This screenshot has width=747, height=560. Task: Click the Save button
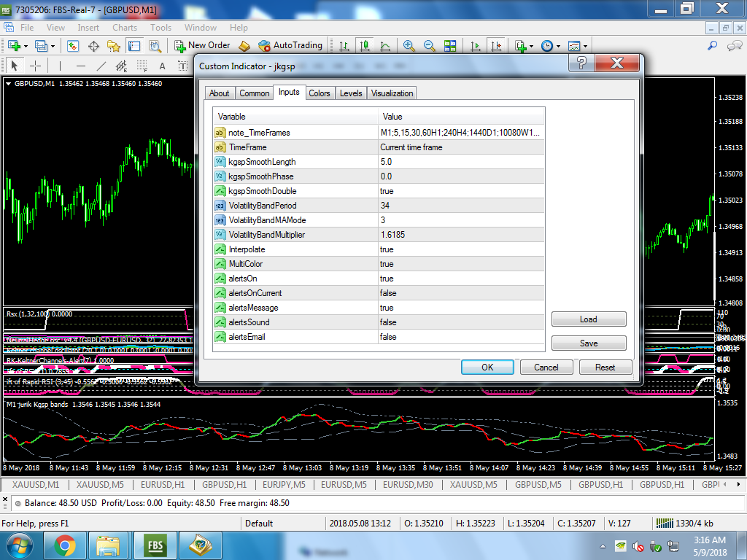tap(589, 343)
